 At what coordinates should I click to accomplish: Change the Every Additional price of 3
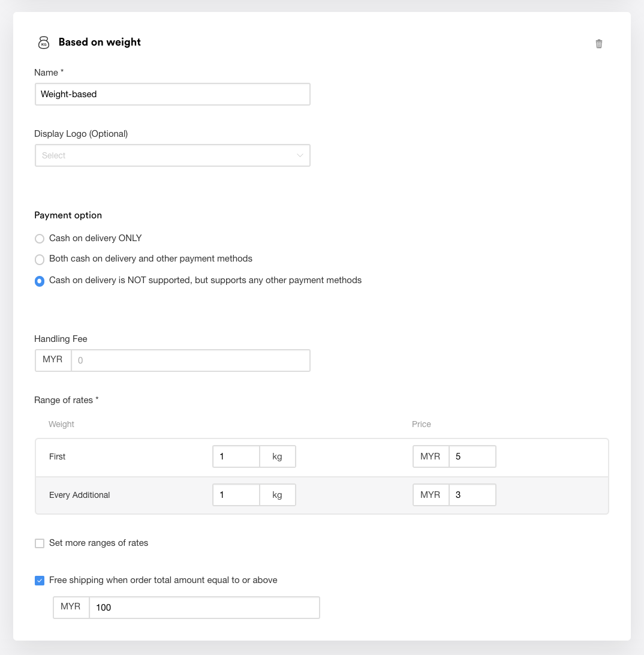[x=473, y=495]
